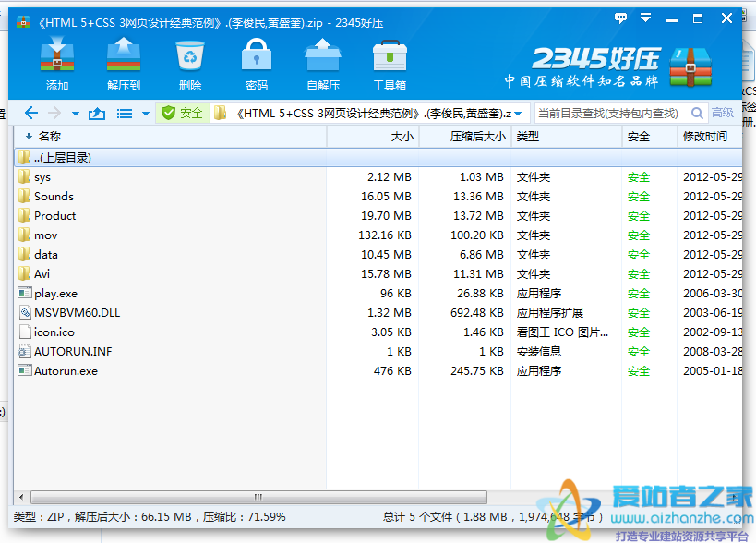The height and width of the screenshot is (543, 756).
Task: Click the go-up-one-level folder icon
Action: click(97, 114)
